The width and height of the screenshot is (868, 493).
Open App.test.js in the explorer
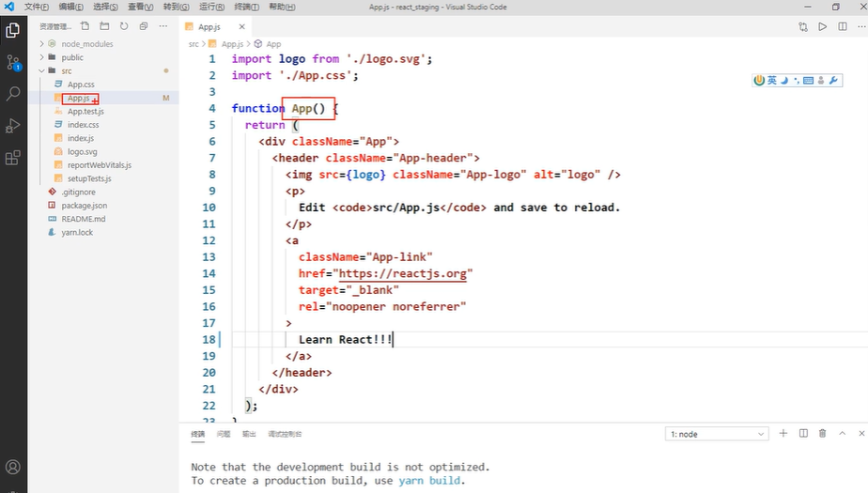[85, 111]
